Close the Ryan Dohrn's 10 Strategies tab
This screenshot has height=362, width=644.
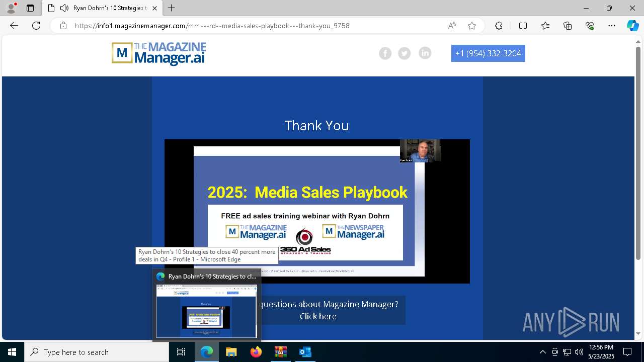154,8
